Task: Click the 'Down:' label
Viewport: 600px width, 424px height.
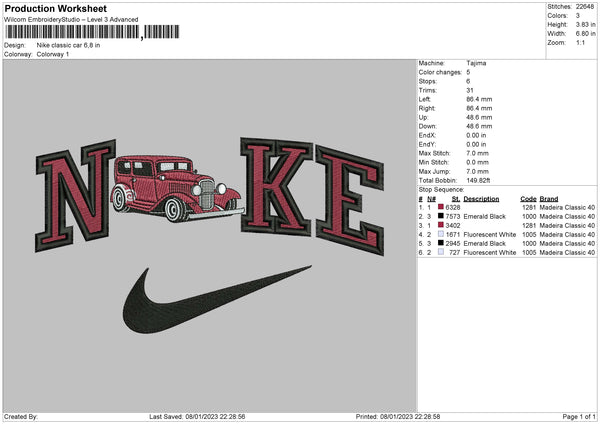Action: pos(427,126)
